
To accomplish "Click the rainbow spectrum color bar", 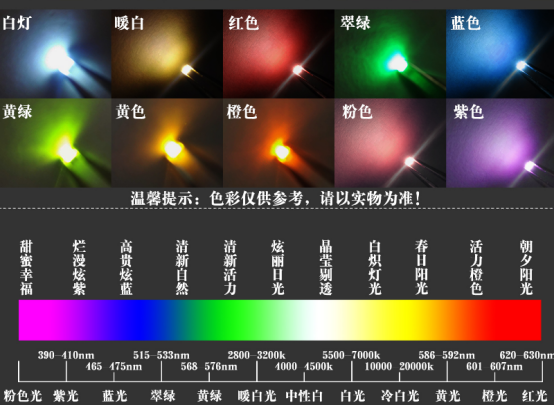I will click(x=280, y=320).
